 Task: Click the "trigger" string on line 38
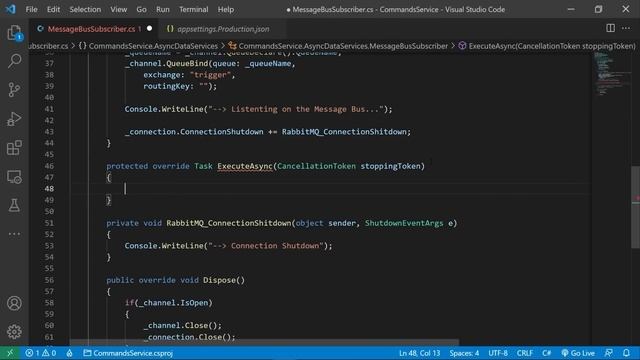tap(210, 75)
